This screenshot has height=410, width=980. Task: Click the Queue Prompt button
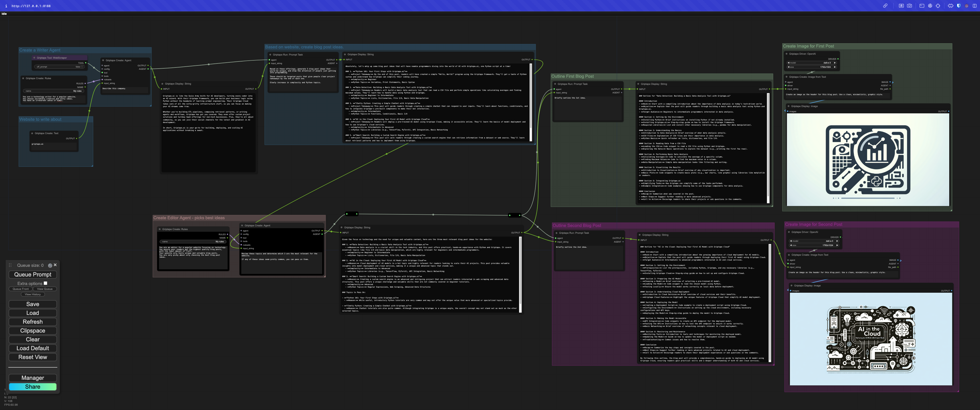coord(33,274)
